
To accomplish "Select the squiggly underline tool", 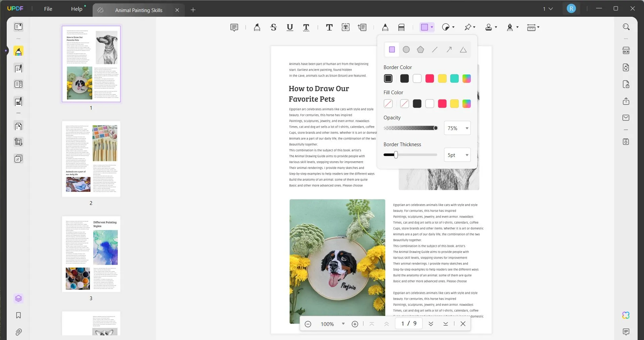I will (x=306, y=27).
